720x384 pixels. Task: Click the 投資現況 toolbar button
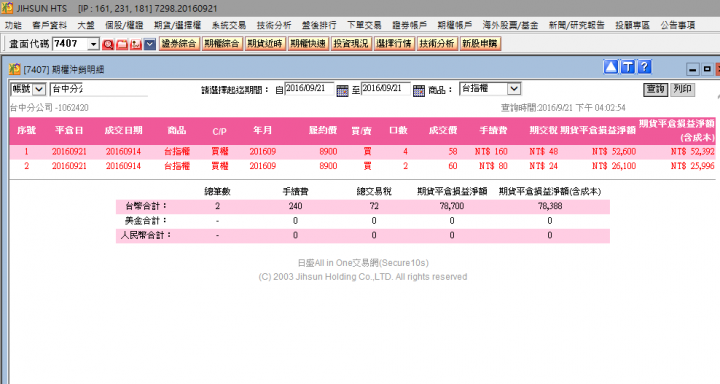[x=351, y=44]
